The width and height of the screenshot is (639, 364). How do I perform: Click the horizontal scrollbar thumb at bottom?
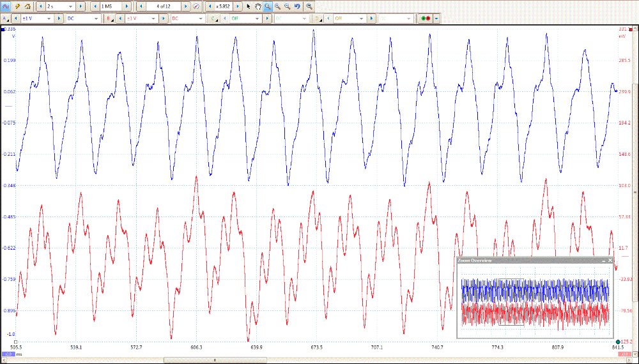point(214,360)
